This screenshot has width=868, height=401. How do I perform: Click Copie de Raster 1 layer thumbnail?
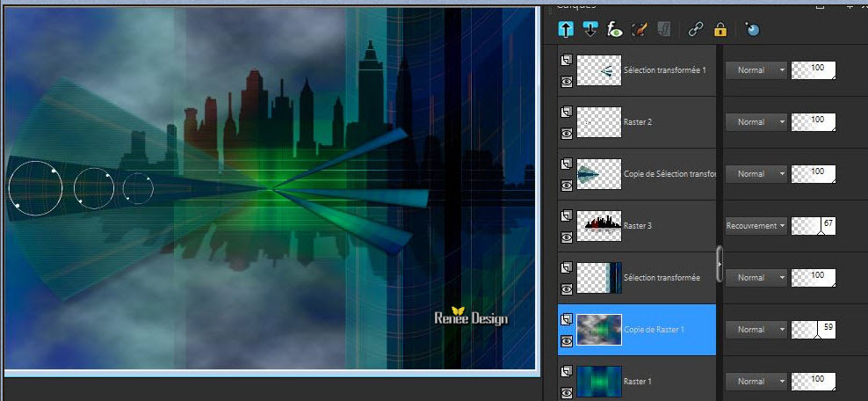599,330
